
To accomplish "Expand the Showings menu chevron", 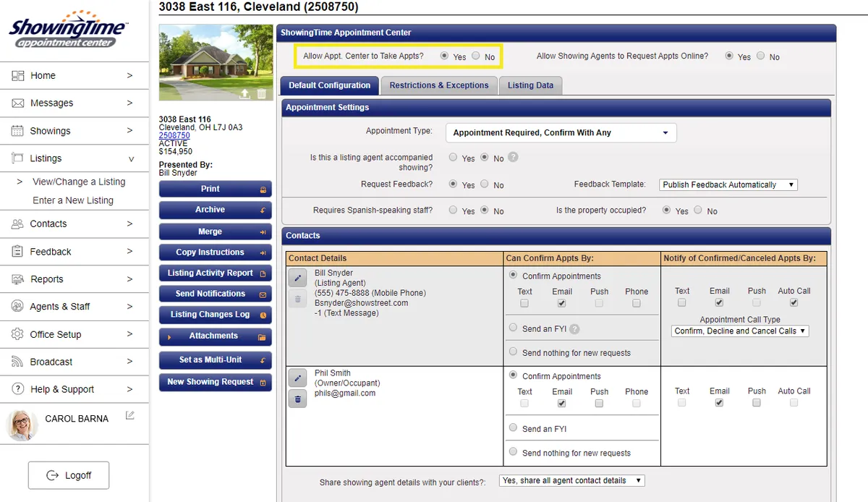I will (130, 130).
